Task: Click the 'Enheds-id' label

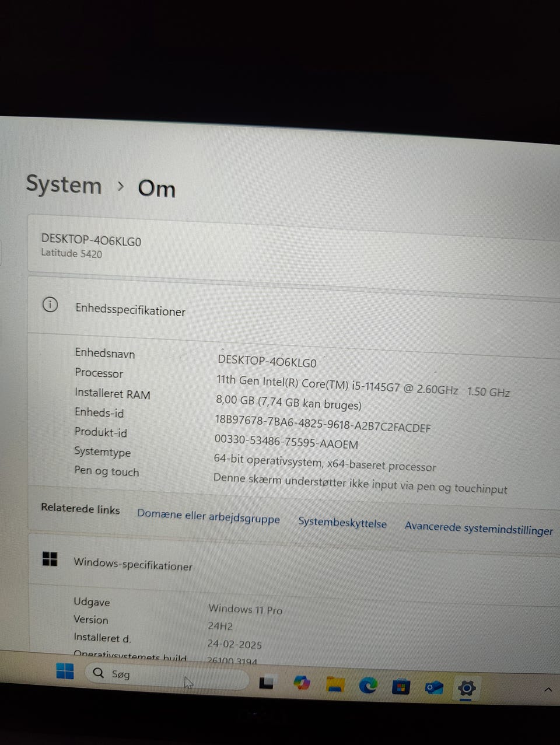Action: click(99, 412)
